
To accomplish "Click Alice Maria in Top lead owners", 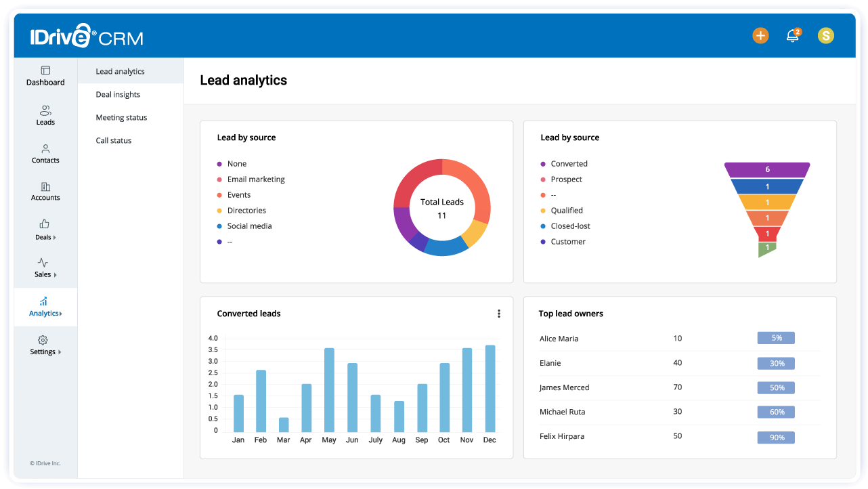I will pos(559,339).
